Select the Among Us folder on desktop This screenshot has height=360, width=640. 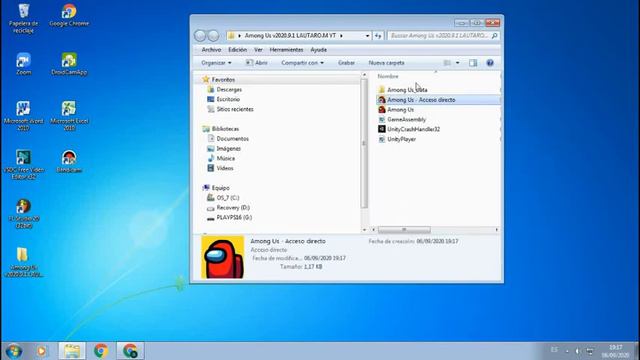[23, 262]
